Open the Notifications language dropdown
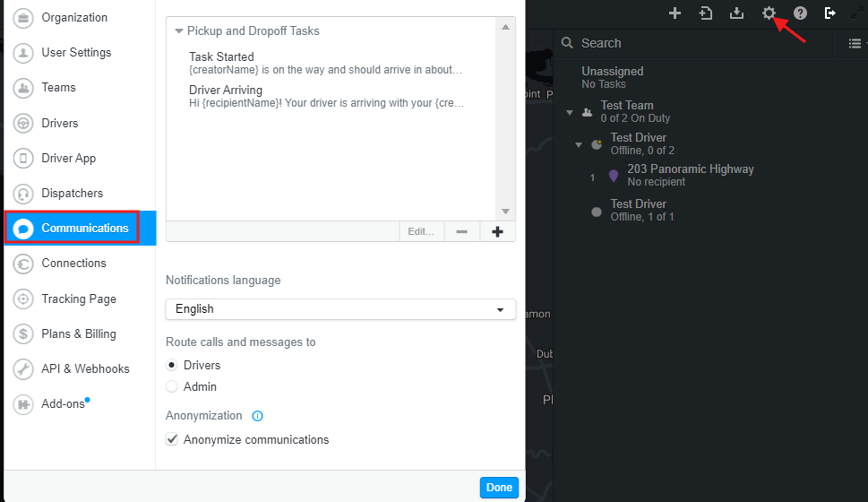The height and width of the screenshot is (502, 868). point(340,309)
